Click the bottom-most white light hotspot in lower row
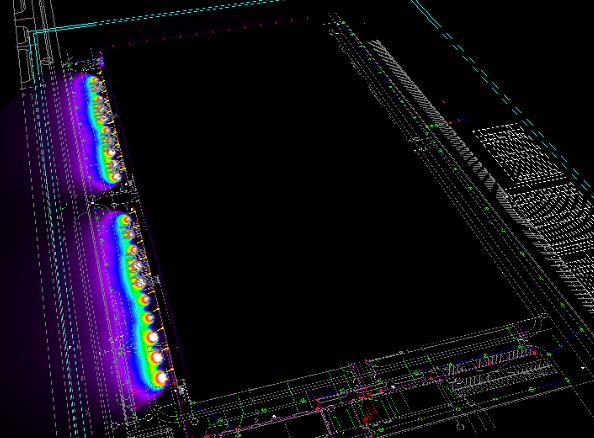The image size is (594, 438). [x=162, y=378]
